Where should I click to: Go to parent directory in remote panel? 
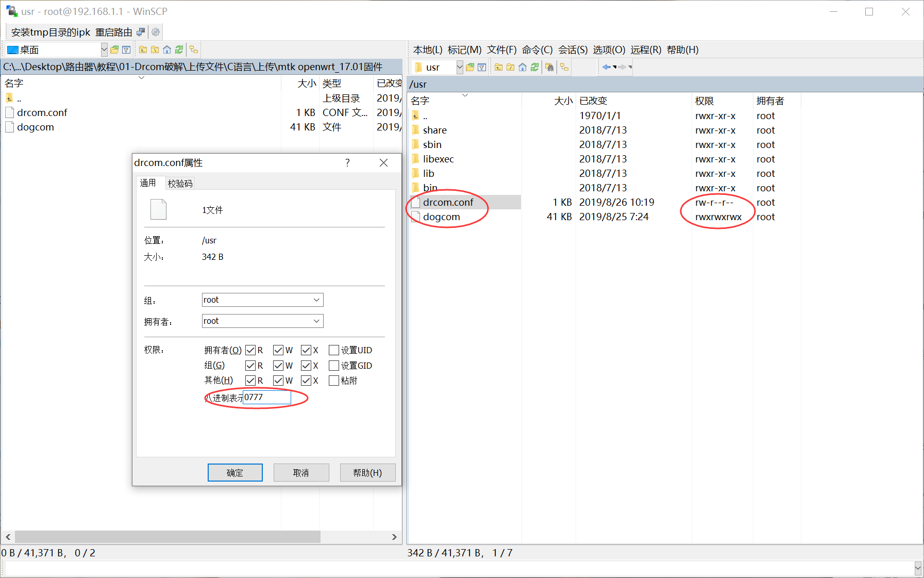click(x=498, y=67)
